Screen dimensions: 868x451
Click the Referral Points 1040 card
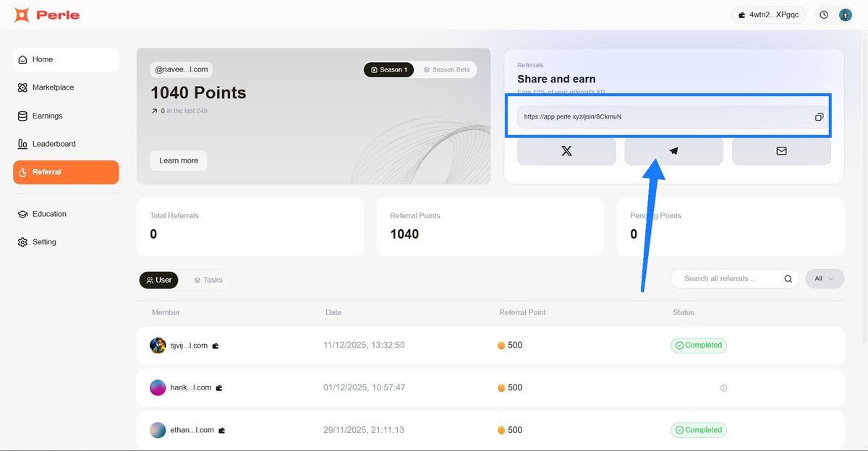click(x=490, y=226)
